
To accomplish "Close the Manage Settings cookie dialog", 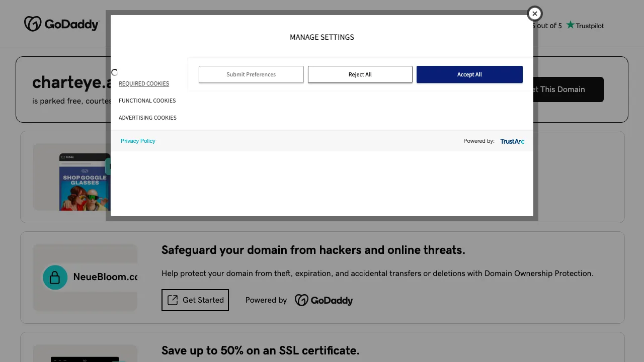I will (534, 14).
